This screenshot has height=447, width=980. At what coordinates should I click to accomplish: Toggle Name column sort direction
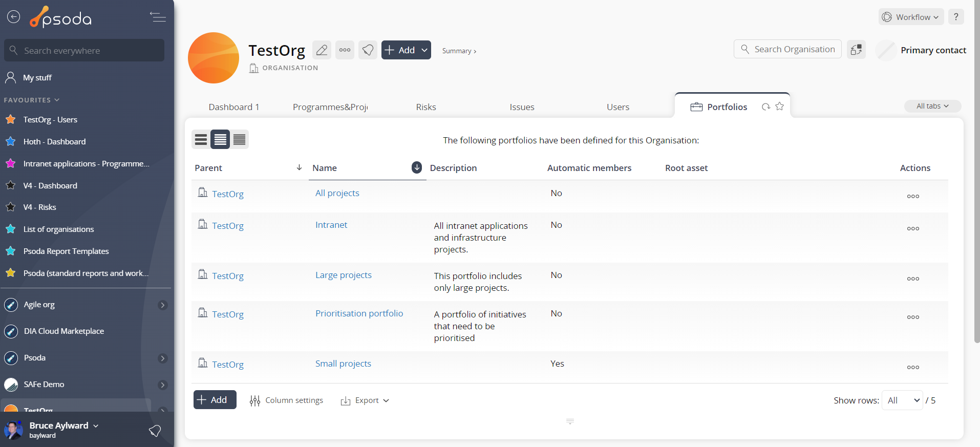(x=417, y=167)
